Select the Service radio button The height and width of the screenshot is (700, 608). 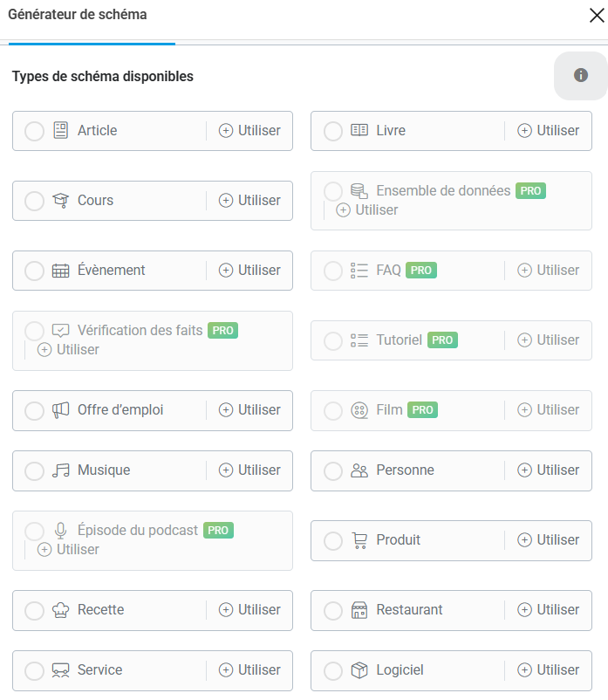coord(34,670)
